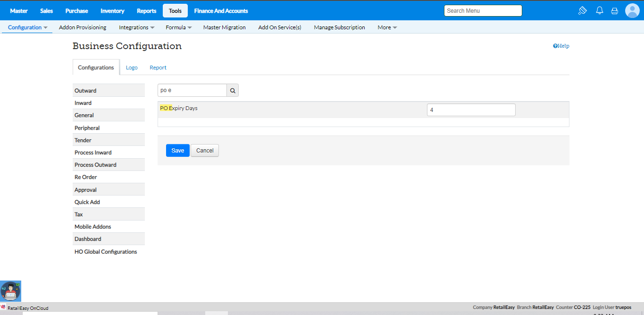The width and height of the screenshot is (644, 315).
Task: Open the user profile avatar
Action: [x=632, y=10]
